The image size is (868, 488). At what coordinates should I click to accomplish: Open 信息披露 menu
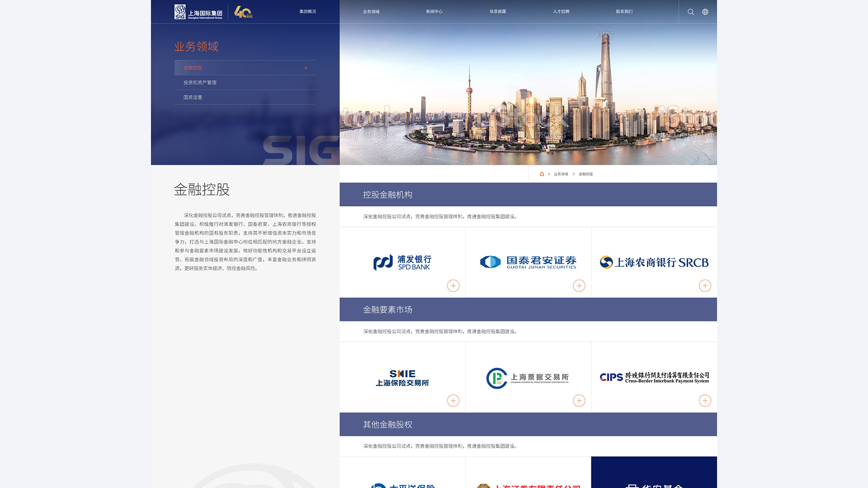[498, 11]
